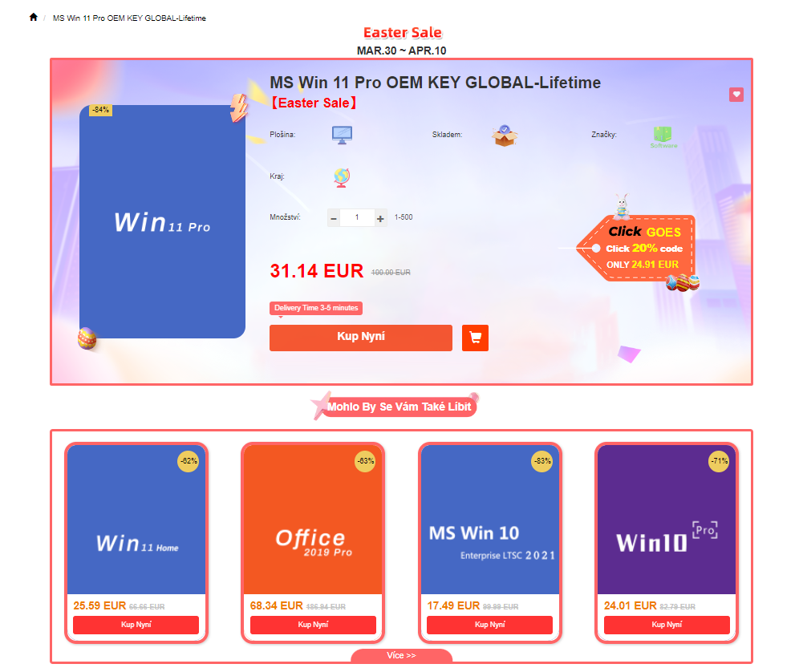This screenshot has height=672, width=799.
Task: Open the breadcrumb link for Win 11 Pro
Action: coord(129,18)
